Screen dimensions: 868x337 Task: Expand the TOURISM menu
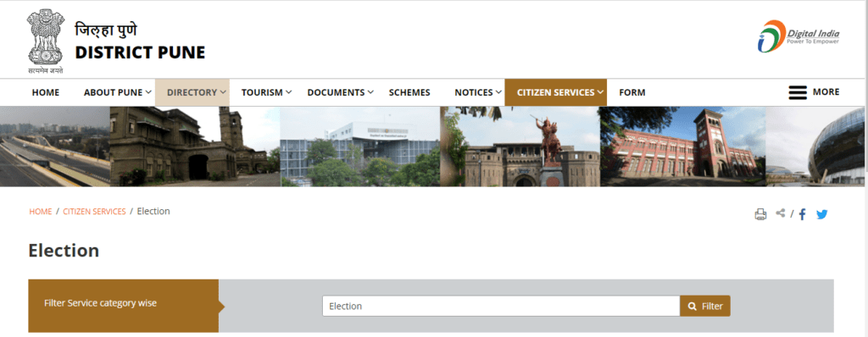coord(266,92)
